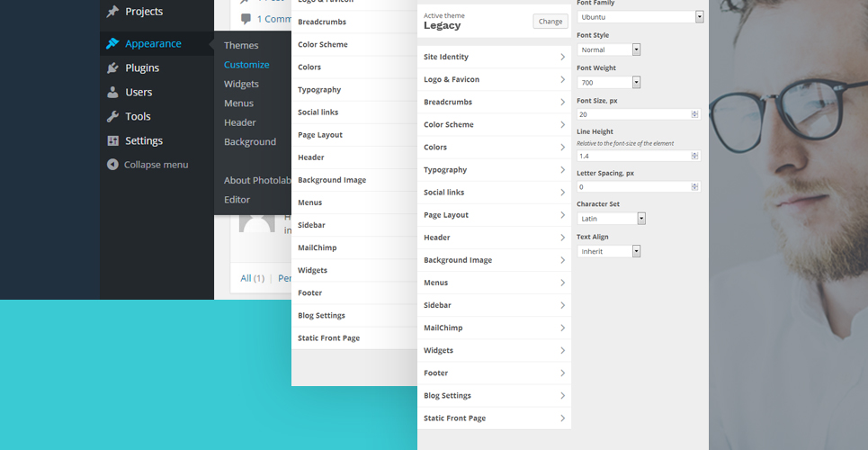Image resolution: width=868 pixels, height=450 pixels.
Task: Click the Change button next to Legacy theme
Action: point(550,22)
